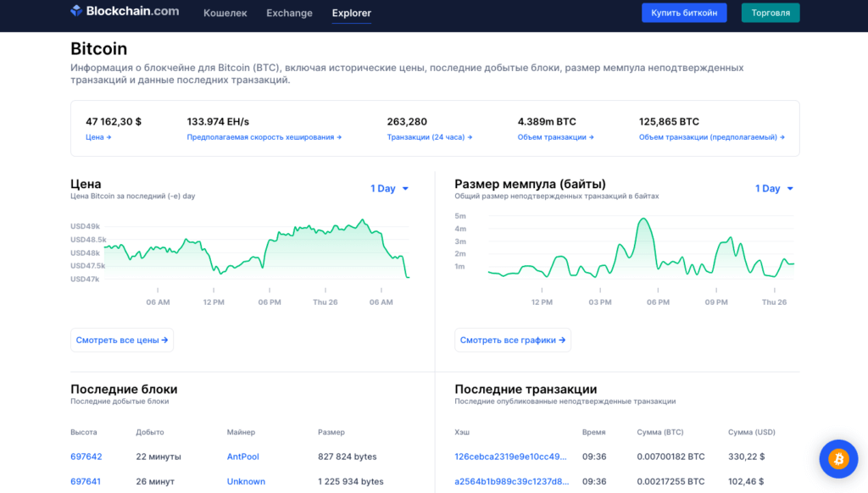The image size is (868, 493).
Task: Follow the Транзакции (24 часа) link
Action: click(429, 137)
